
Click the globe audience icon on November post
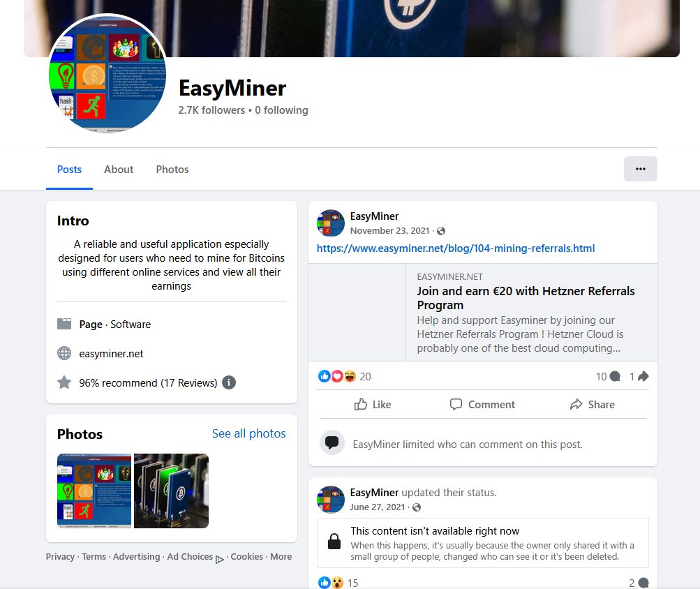(441, 231)
